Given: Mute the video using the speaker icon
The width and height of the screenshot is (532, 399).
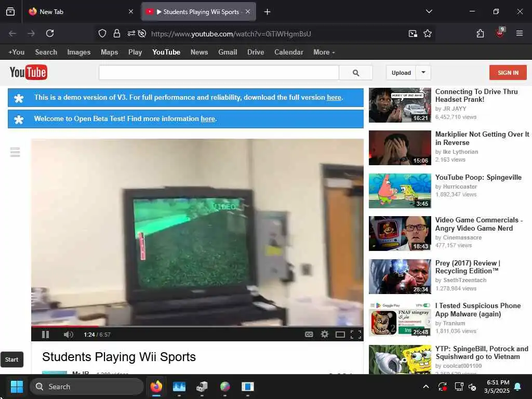Looking at the screenshot, I should pyautogui.click(x=68, y=335).
